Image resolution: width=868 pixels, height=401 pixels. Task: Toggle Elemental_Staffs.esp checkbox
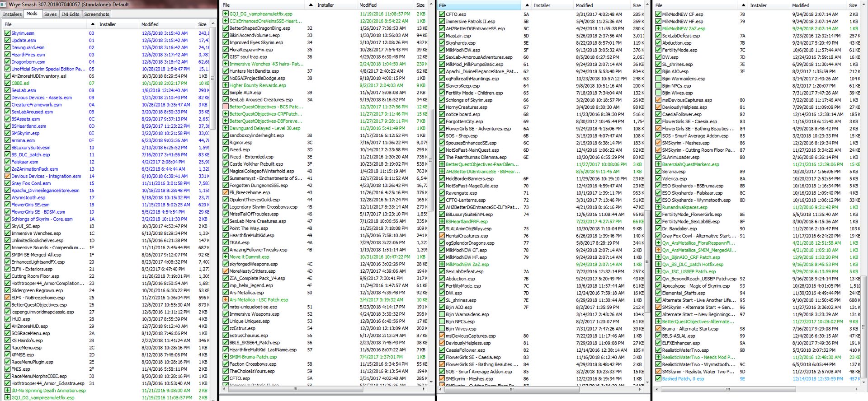point(659,293)
